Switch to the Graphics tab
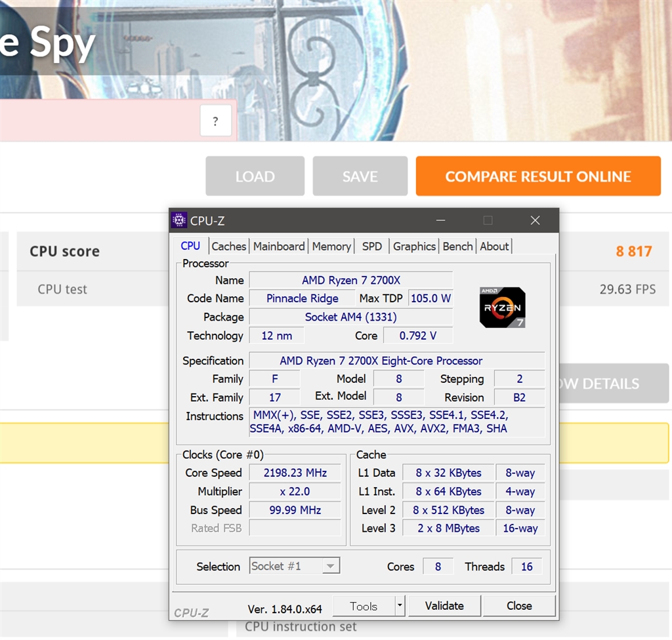Viewport: 672px width, 640px height. pyautogui.click(x=414, y=247)
